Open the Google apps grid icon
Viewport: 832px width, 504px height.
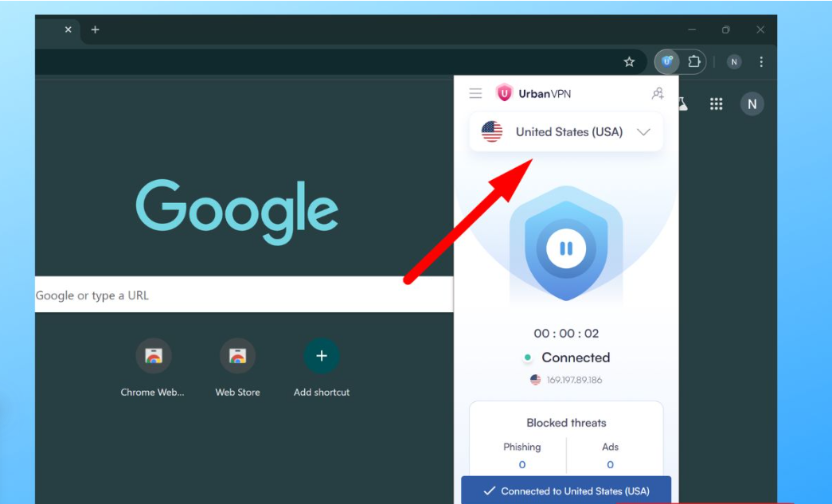point(717,104)
